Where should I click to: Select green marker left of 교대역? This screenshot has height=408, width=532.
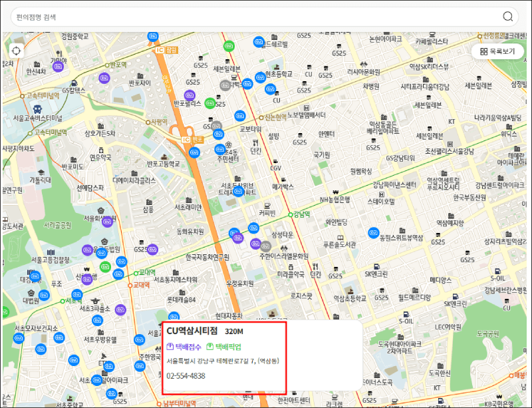[x=105, y=267]
